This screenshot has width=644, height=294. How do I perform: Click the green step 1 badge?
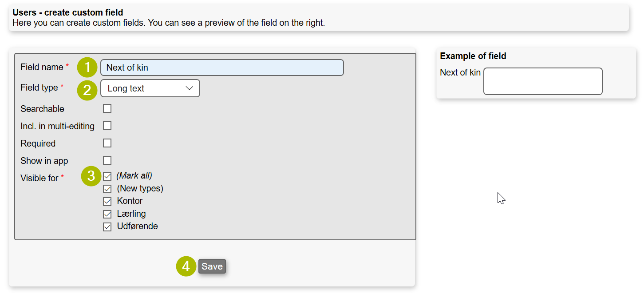[87, 68]
